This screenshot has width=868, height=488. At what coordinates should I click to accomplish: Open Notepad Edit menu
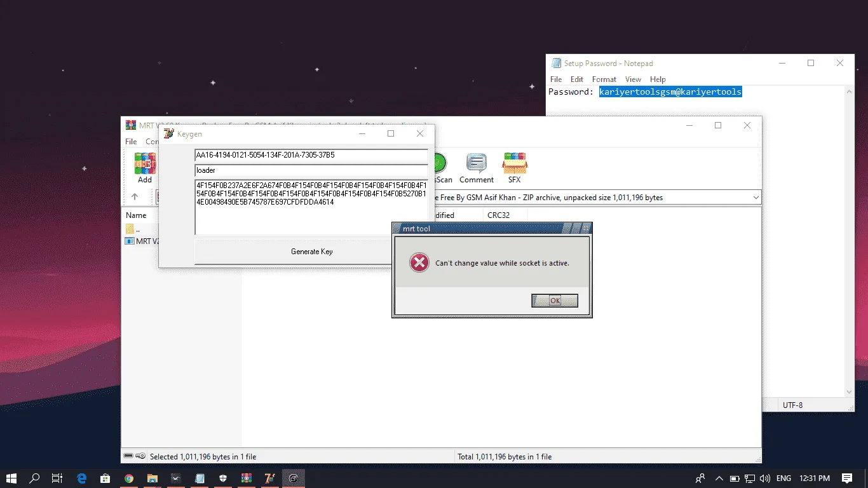pyautogui.click(x=577, y=79)
